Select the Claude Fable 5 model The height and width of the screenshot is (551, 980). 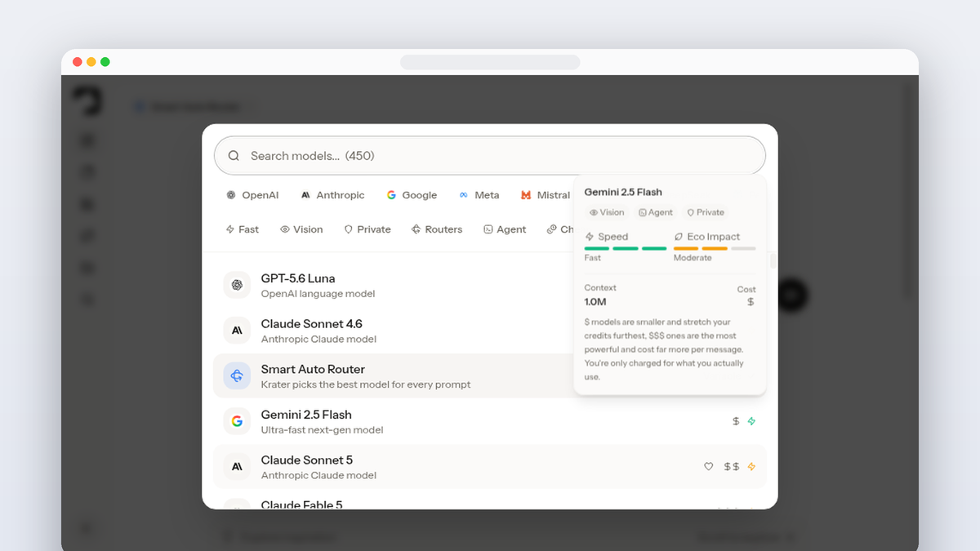click(490, 501)
